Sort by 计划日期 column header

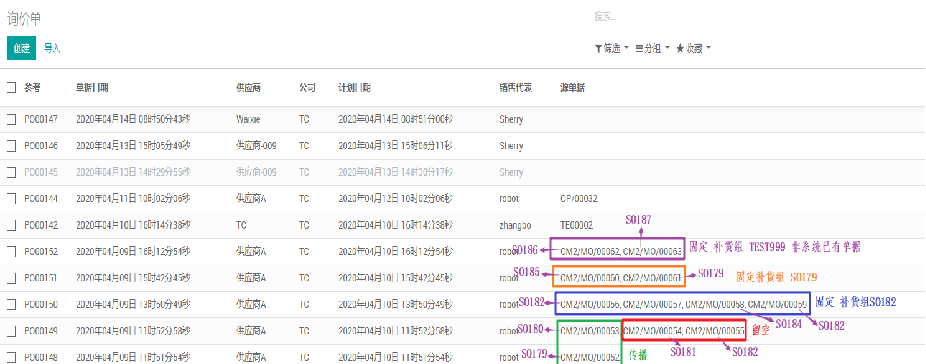coord(354,88)
